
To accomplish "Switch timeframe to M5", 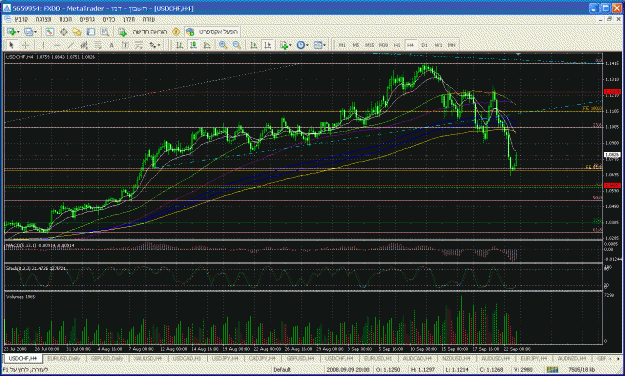I will coord(356,45).
